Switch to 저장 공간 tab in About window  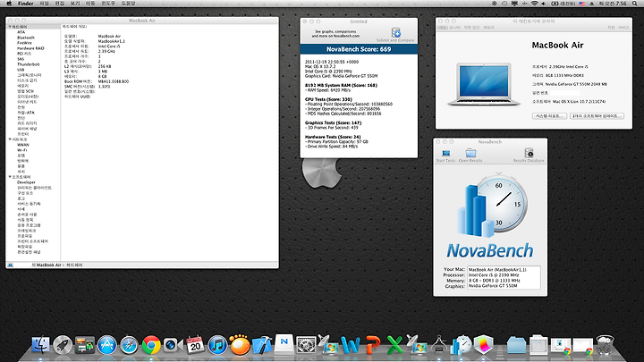(x=471, y=28)
